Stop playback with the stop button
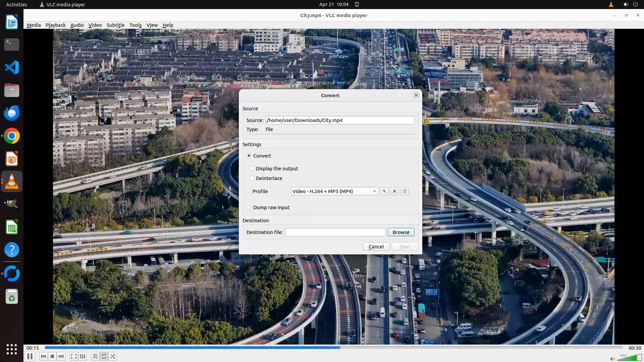644x362 pixels. point(52,356)
